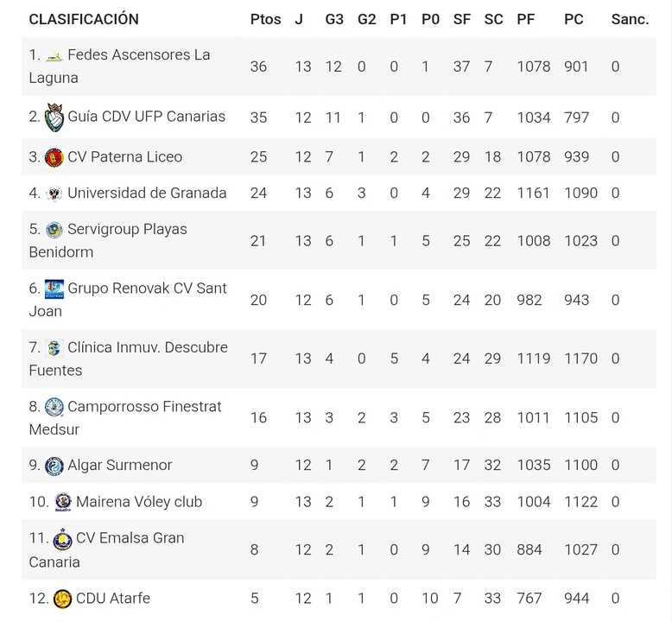This screenshot has width=672, height=622.
Task: Open the Guía CDV UFP Canarias team link
Action: click(x=146, y=117)
